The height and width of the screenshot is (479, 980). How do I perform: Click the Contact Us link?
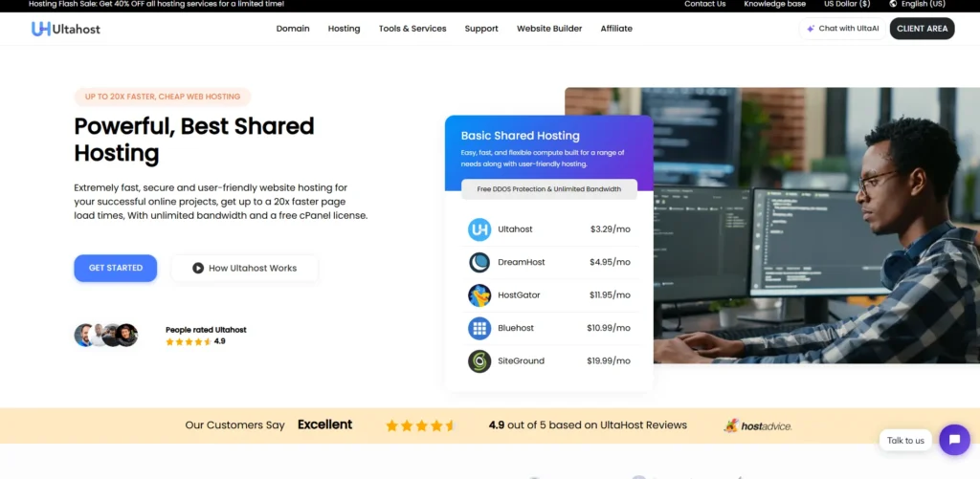point(705,4)
